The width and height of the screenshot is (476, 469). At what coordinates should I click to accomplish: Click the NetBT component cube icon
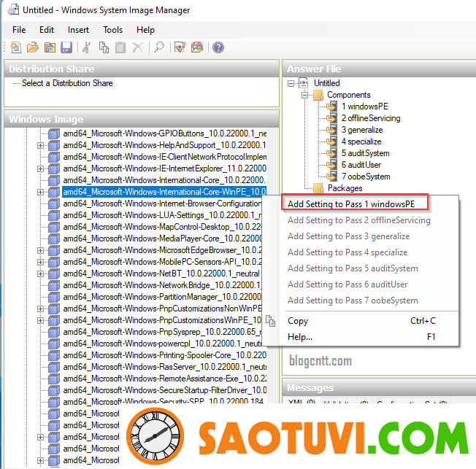pos(54,274)
